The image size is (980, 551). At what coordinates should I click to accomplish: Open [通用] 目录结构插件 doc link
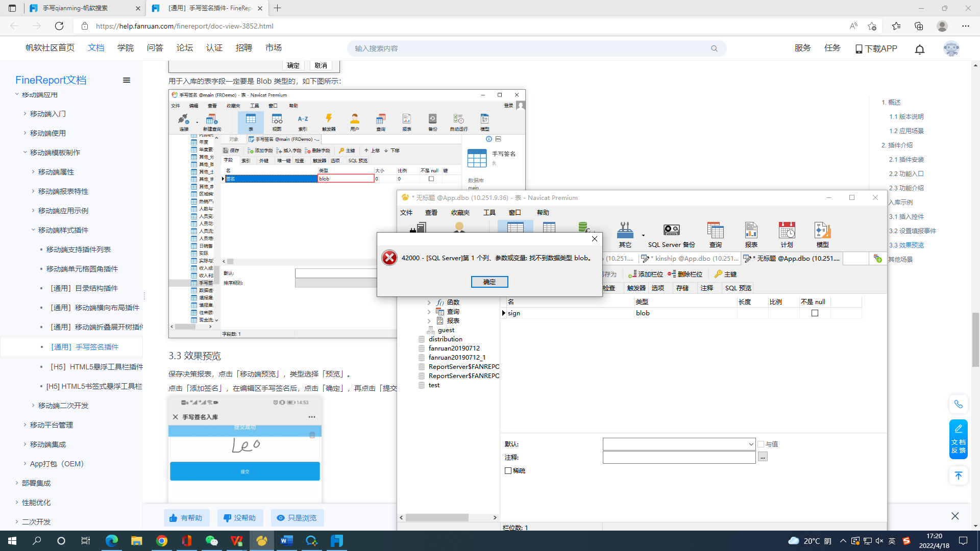pos(84,288)
